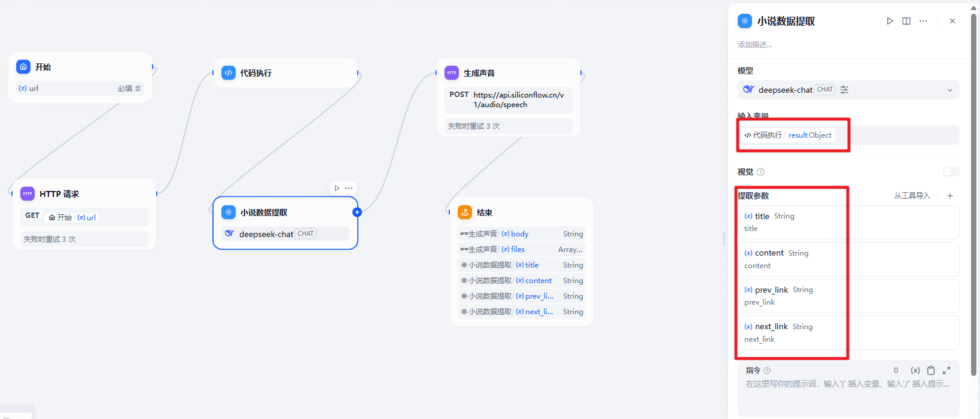Open the more options menu in panel header

[923, 21]
